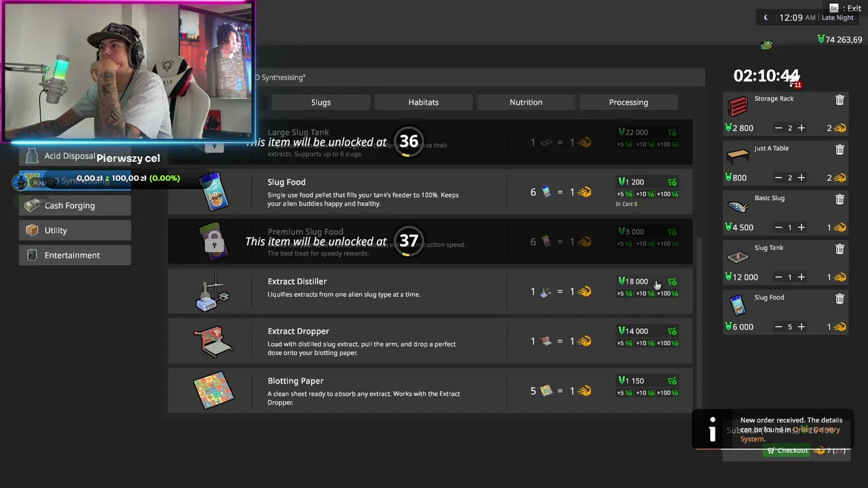Add Extract Distiller to cart via cart icon
This screenshot has width=868, height=488.
672,281
